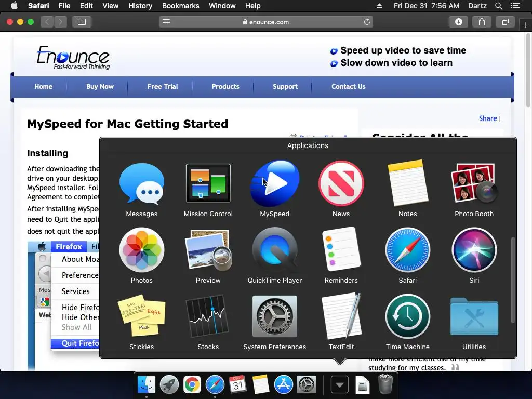This screenshot has height=399, width=532.
Task: Click the Dartz user name menu
Action: click(477, 6)
